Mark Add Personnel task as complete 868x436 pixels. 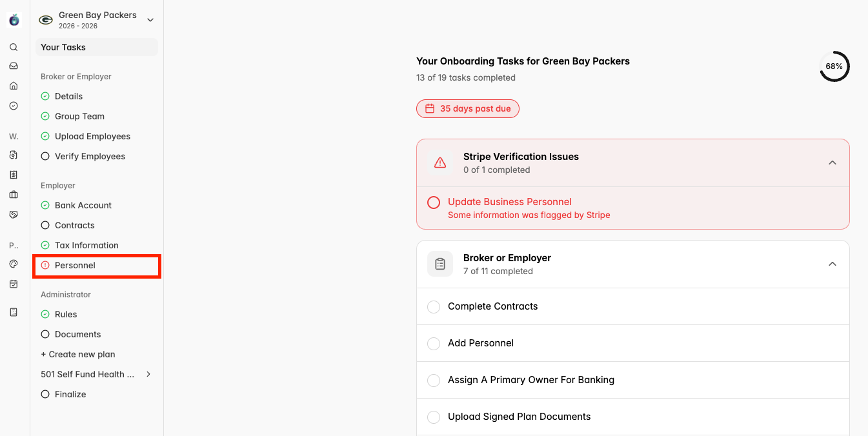(x=434, y=343)
